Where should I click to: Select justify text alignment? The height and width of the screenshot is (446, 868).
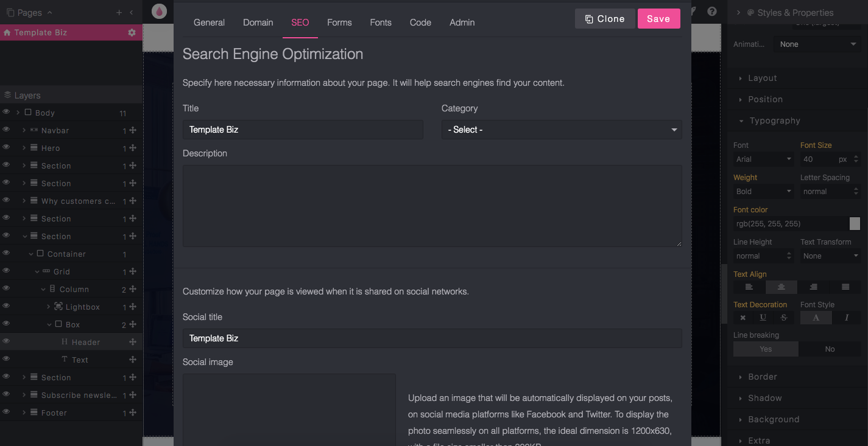pyautogui.click(x=845, y=287)
